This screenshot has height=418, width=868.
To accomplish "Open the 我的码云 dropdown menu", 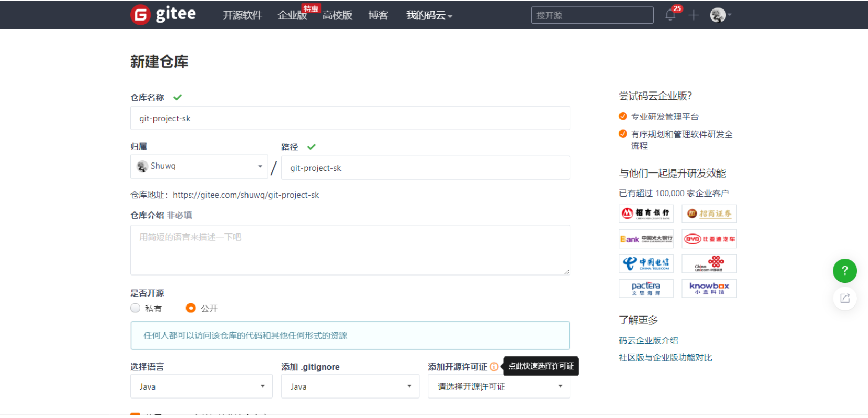I will point(429,15).
